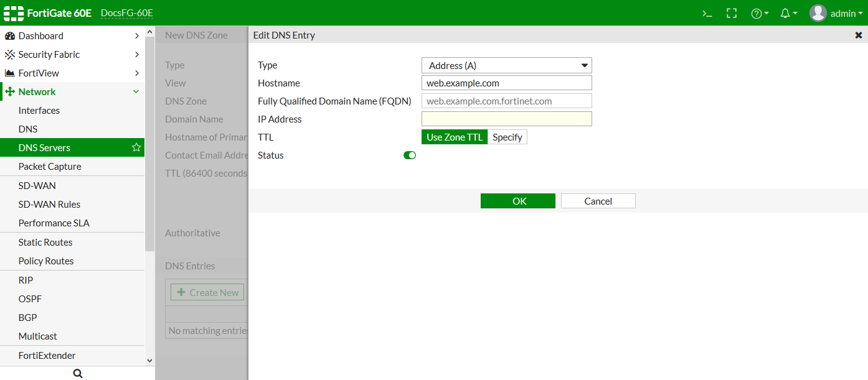Click the Hostname input field

coord(507,83)
